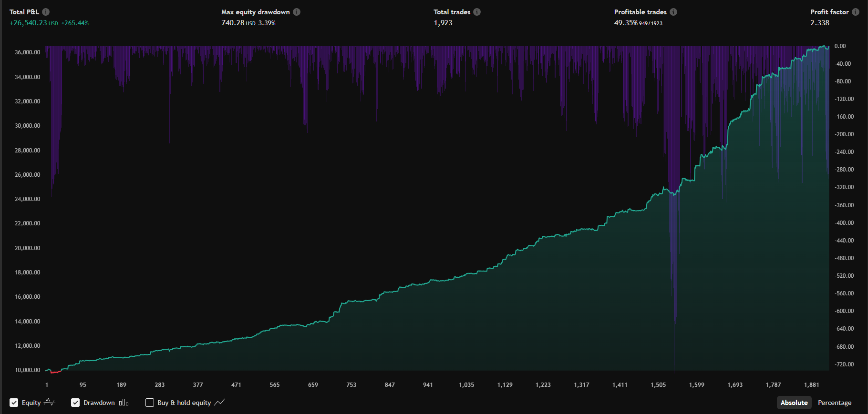868x414 pixels.
Task: Click the 3.39% drawdown percentage
Action: click(x=267, y=23)
